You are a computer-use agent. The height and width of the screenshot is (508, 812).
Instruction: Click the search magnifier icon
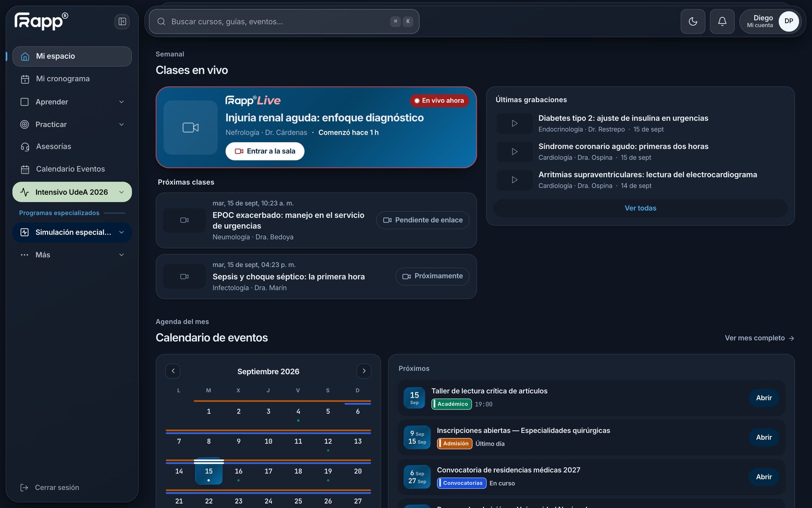[161, 21]
